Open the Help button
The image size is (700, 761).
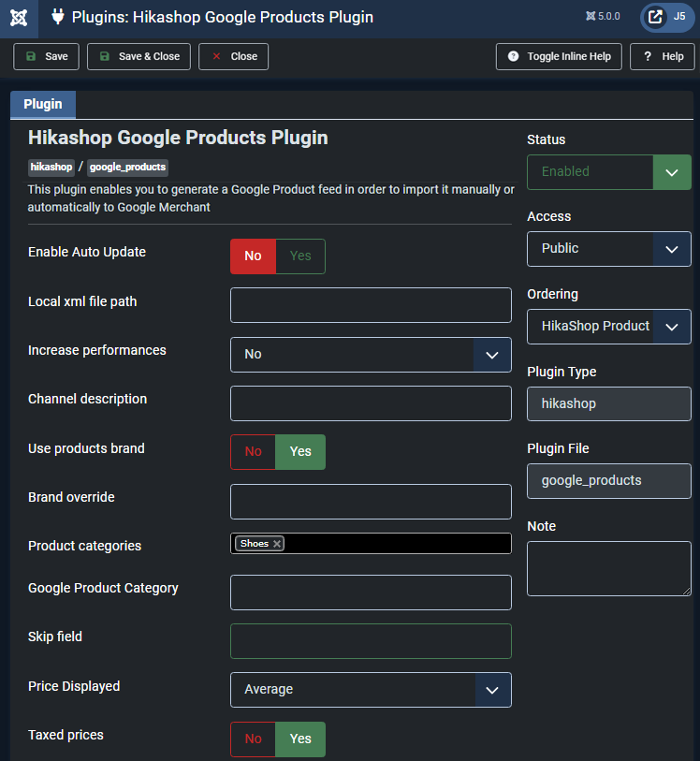(663, 56)
